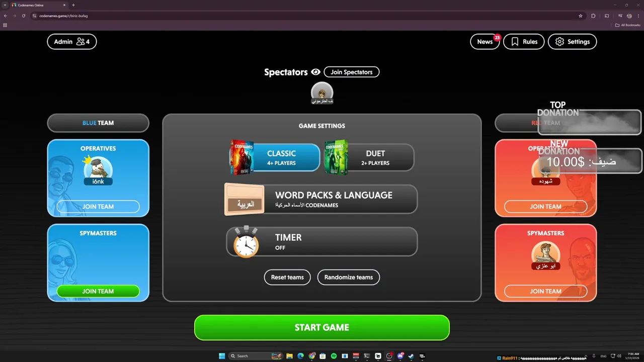Image resolution: width=644 pixels, height=362 pixels.
Task: Open the tab search dropdown arrow
Action: 5,5
